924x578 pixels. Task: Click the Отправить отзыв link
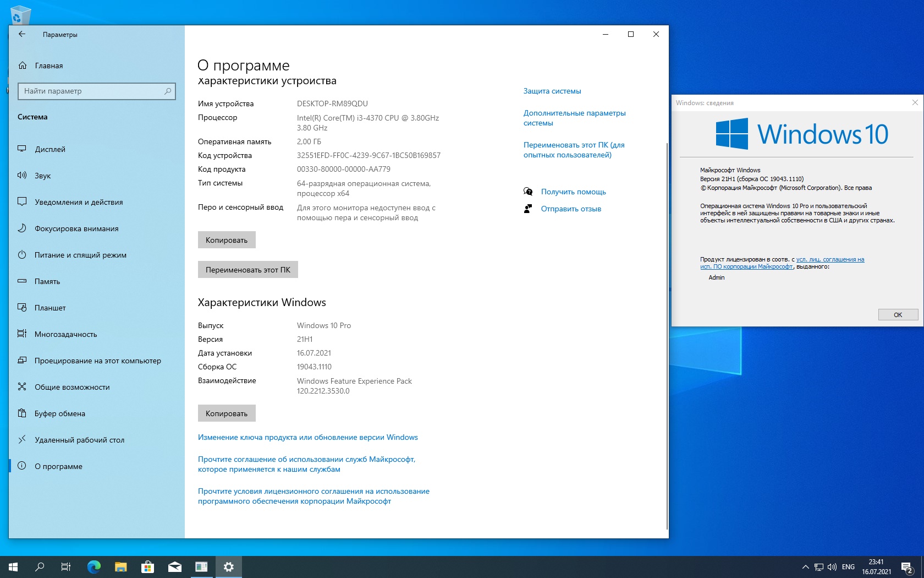tap(571, 209)
